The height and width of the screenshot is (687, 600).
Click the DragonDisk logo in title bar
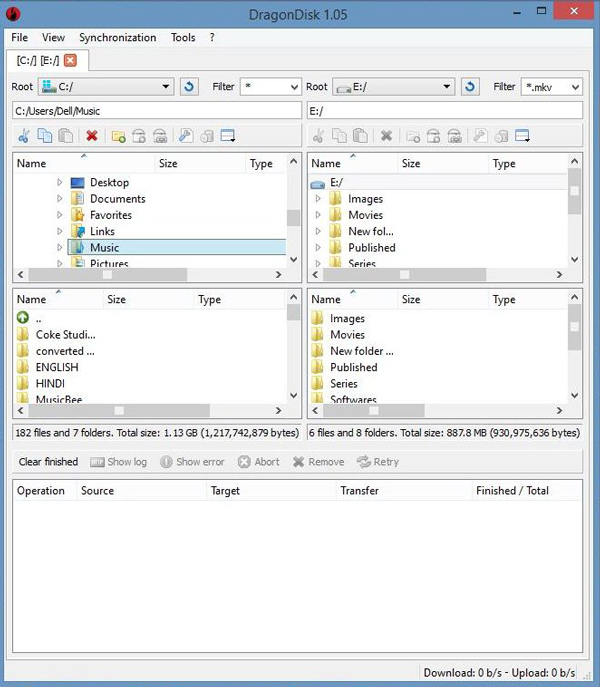(x=13, y=14)
